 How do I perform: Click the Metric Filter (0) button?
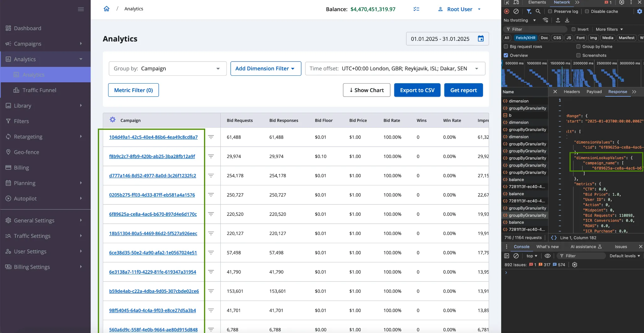pos(133,90)
